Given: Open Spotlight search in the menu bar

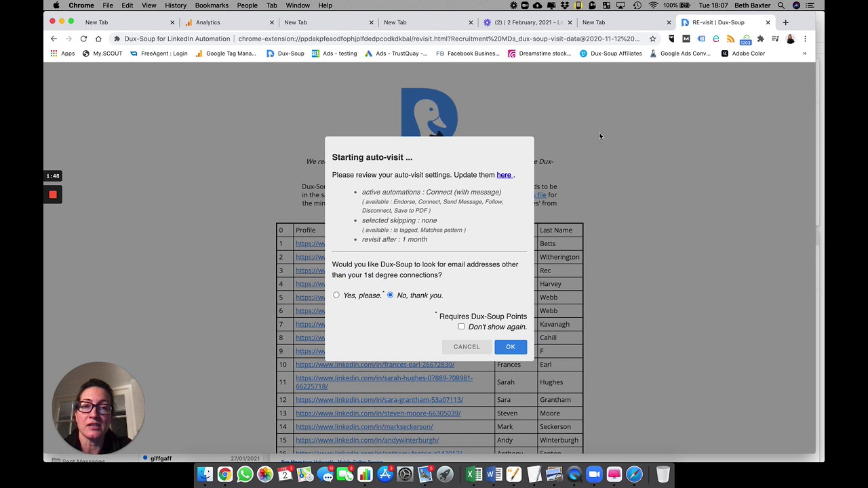Looking at the screenshot, I should [x=781, y=5].
